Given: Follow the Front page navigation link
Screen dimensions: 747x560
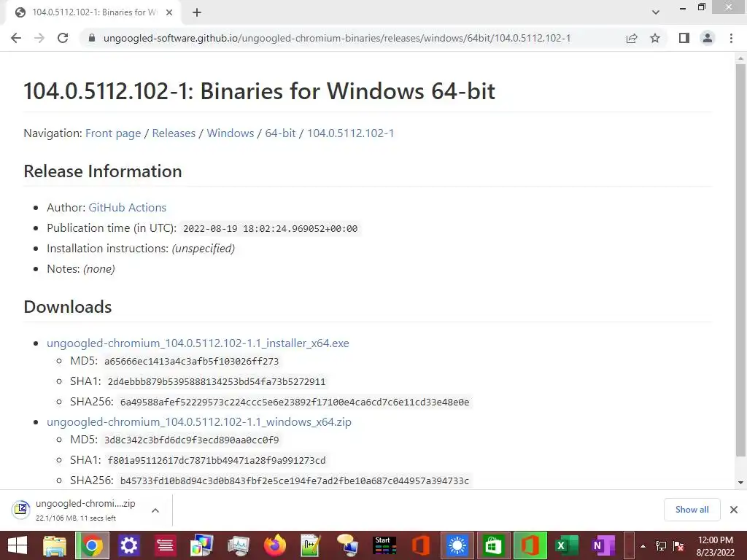Looking at the screenshot, I should tap(113, 133).
